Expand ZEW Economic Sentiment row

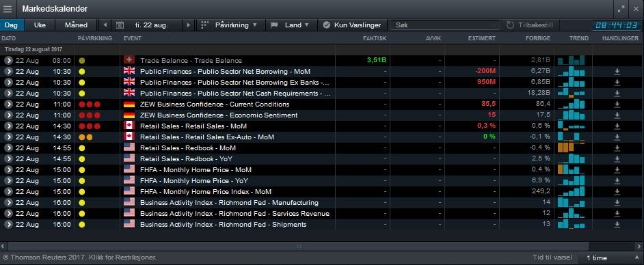9,115
